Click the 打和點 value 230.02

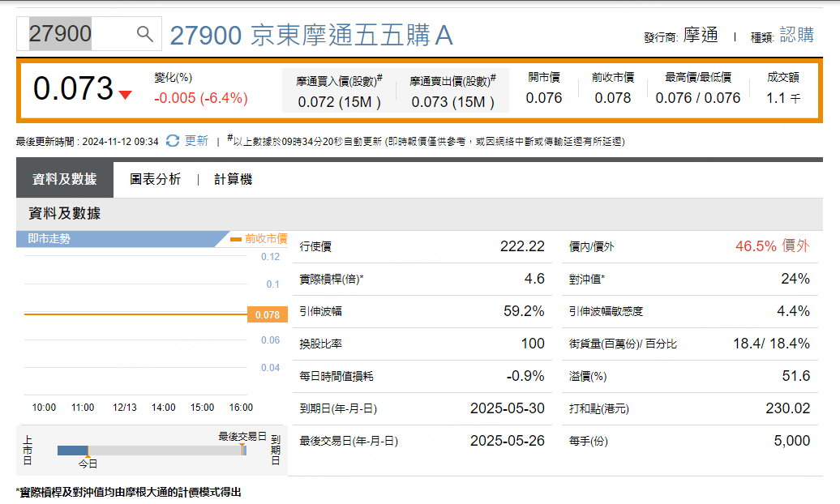click(x=788, y=408)
